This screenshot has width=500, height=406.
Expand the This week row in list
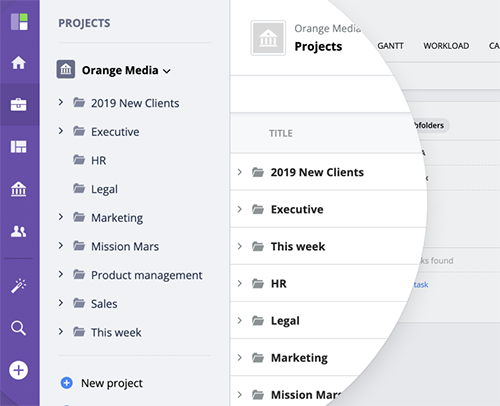tap(240, 246)
